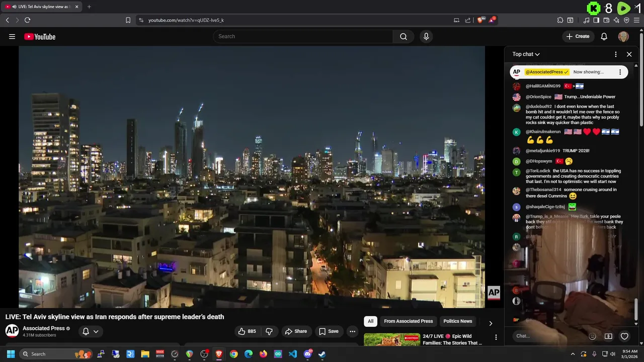
Task: Search with your voice microphone button
Action: pyautogui.click(x=426, y=36)
